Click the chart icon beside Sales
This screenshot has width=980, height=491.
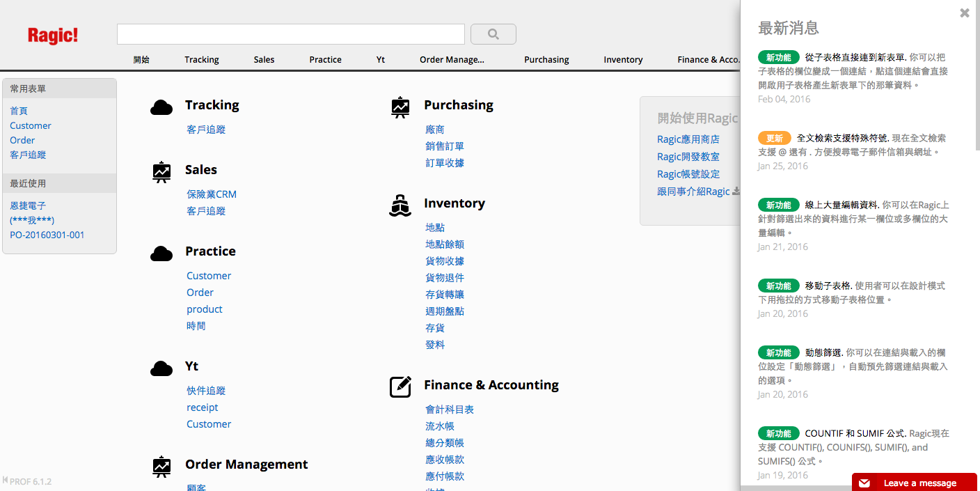[x=161, y=172]
